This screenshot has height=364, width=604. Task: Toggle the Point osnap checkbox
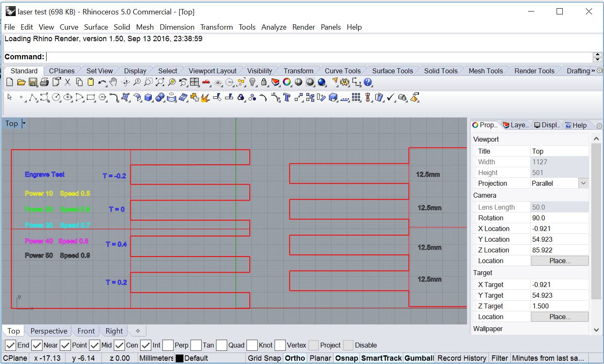coord(65,345)
